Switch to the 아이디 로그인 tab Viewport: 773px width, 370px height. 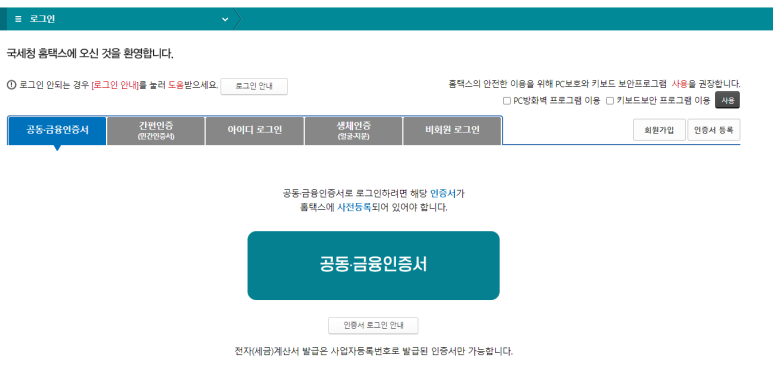point(255,131)
